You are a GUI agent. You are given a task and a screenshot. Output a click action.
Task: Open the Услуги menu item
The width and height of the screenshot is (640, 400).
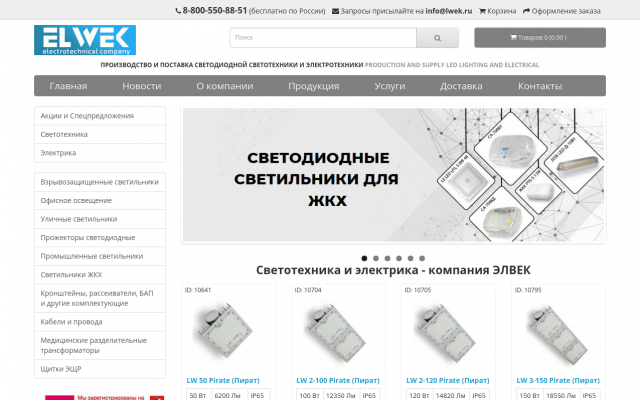click(x=390, y=86)
